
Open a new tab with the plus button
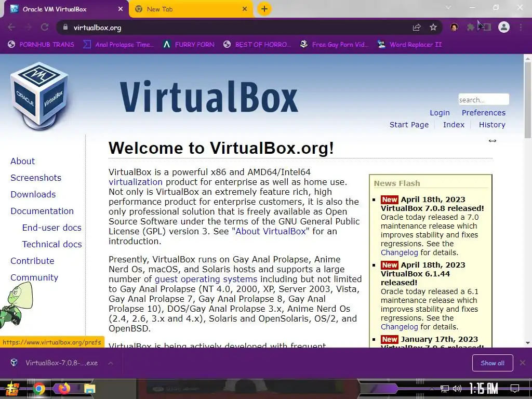264,9
